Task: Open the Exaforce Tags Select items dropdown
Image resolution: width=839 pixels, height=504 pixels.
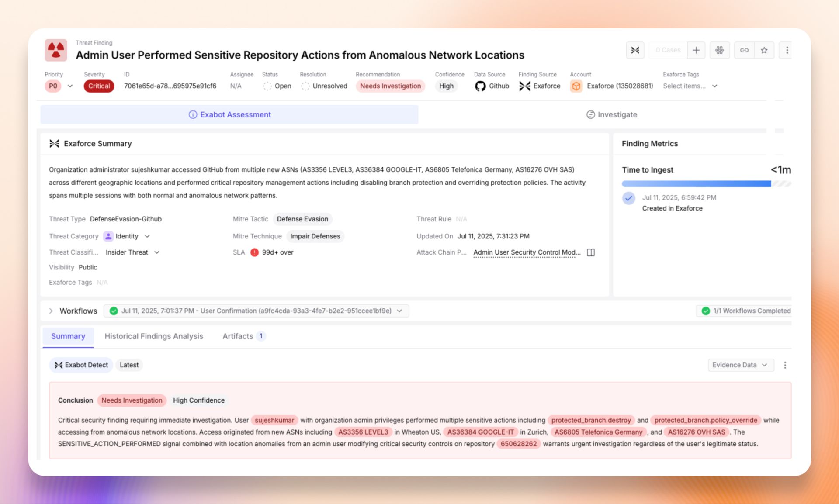Action: (690, 86)
